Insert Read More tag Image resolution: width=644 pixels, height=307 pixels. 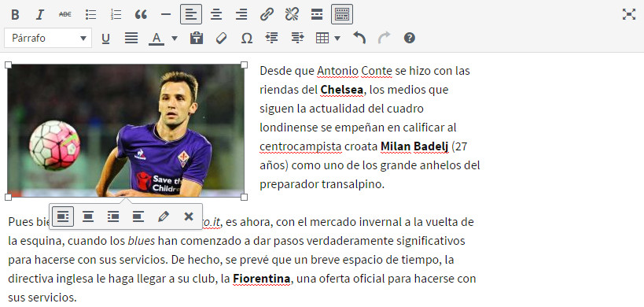click(x=317, y=15)
